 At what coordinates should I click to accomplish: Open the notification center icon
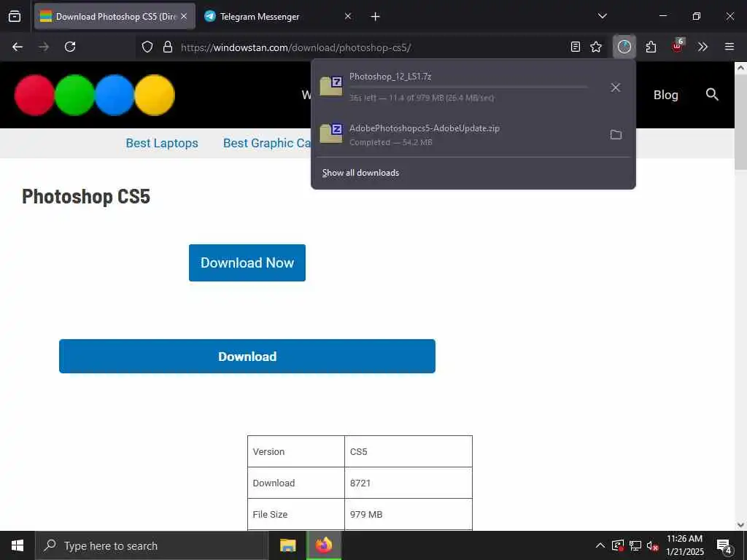point(724,545)
